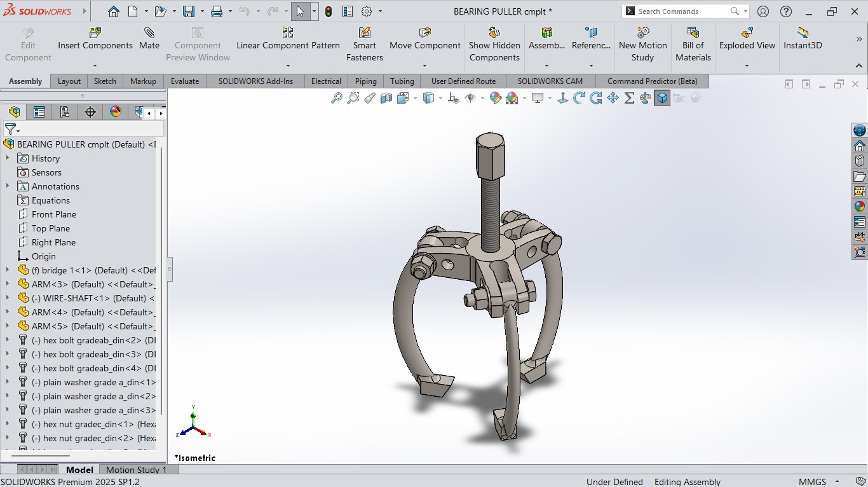Click Zoom to Fit icon

[x=337, y=98]
